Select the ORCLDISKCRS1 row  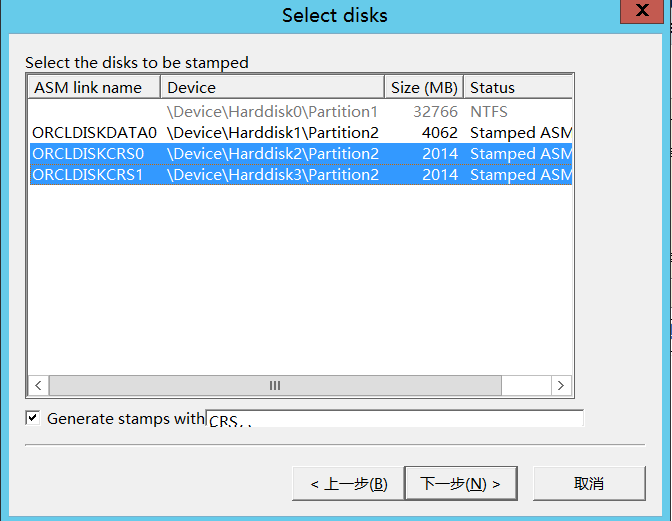[301, 175]
